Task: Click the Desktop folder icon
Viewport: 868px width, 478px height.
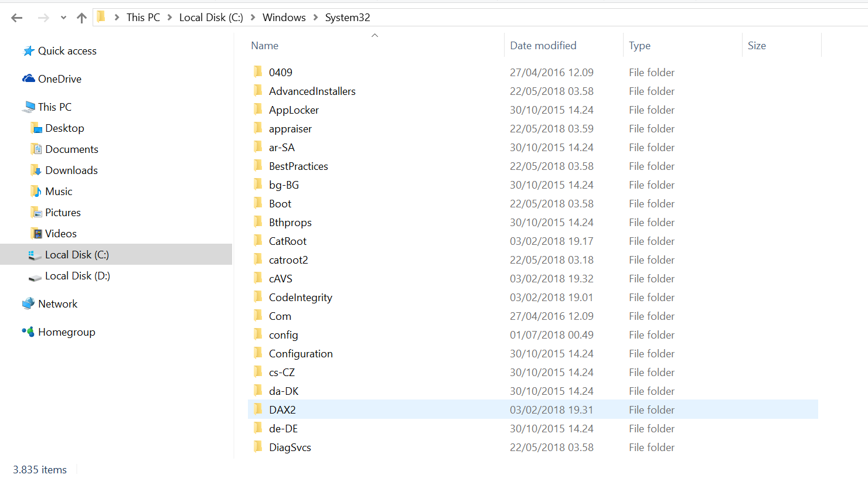Action: click(x=36, y=128)
